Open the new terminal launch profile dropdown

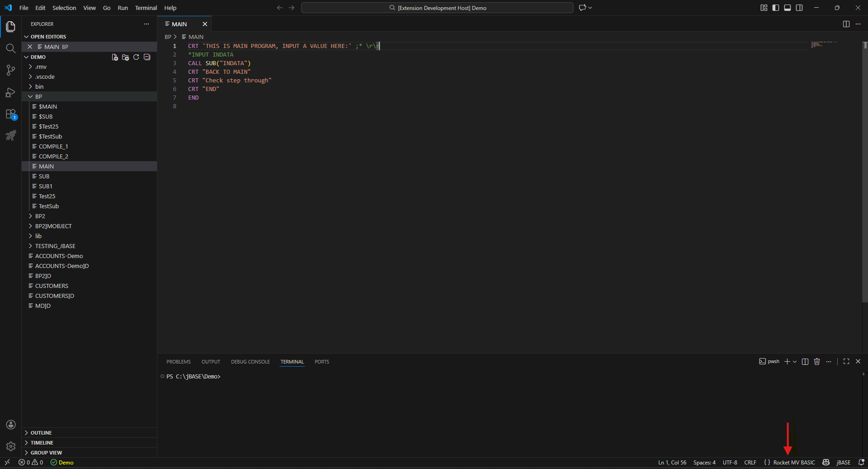pyautogui.click(x=795, y=362)
